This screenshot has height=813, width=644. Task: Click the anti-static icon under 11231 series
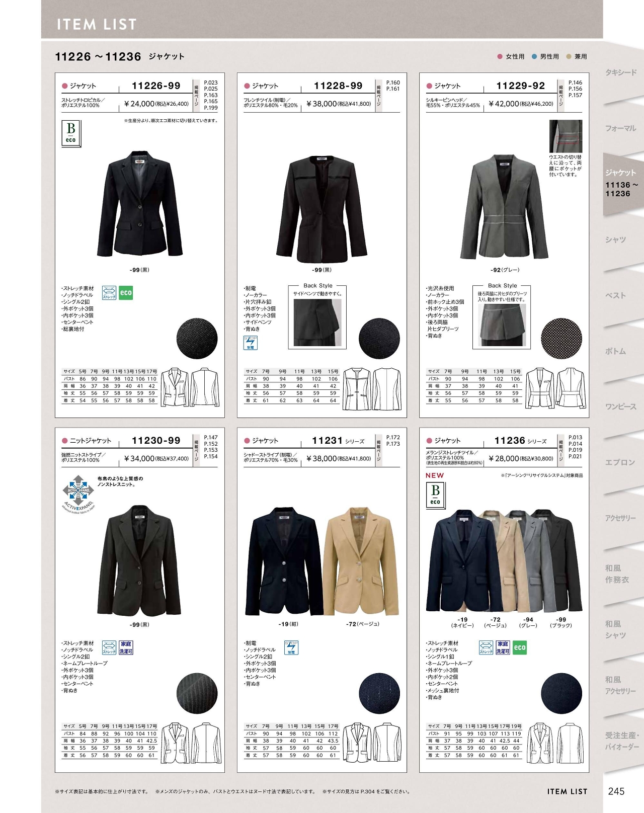point(291,647)
